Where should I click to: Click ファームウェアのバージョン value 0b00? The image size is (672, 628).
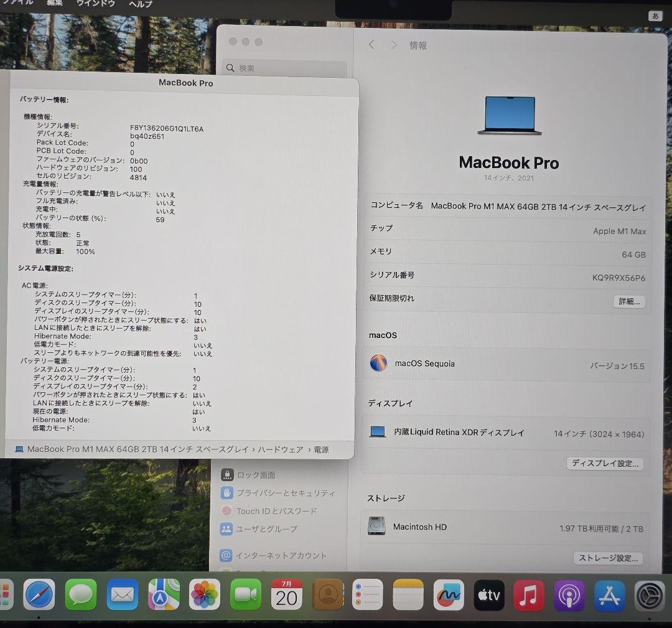[x=139, y=161]
